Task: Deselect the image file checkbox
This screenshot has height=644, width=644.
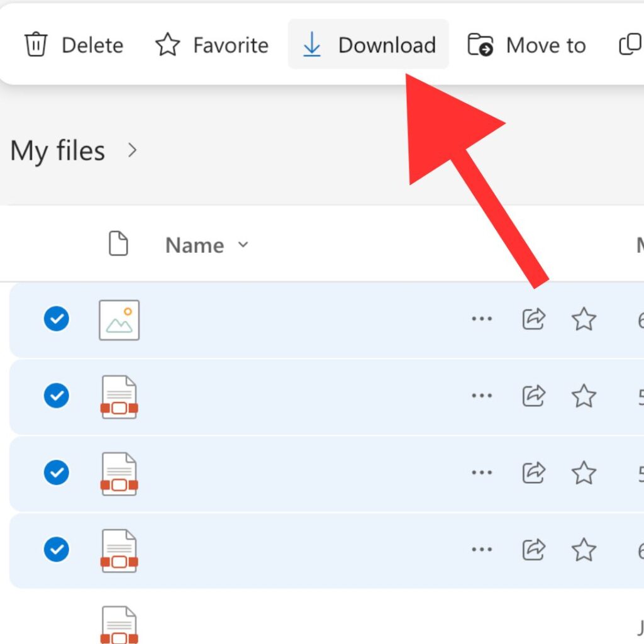Action: tap(57, 319)
